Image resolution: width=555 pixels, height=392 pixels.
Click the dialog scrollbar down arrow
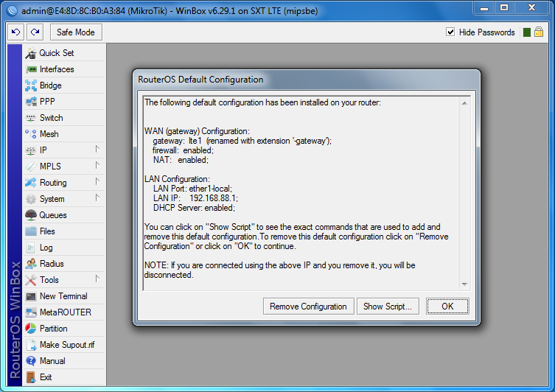click(464, 284)
